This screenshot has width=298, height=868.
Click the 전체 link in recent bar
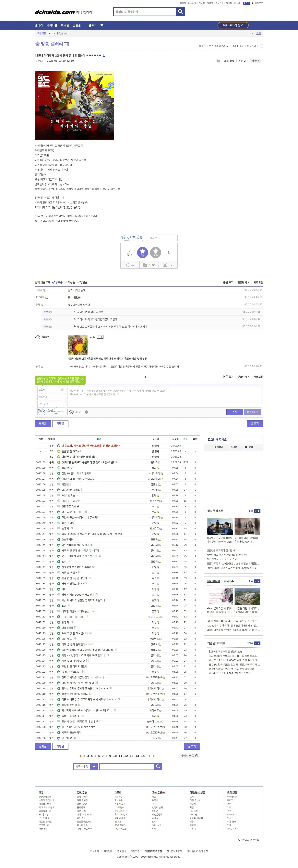(x=258, y=33)
